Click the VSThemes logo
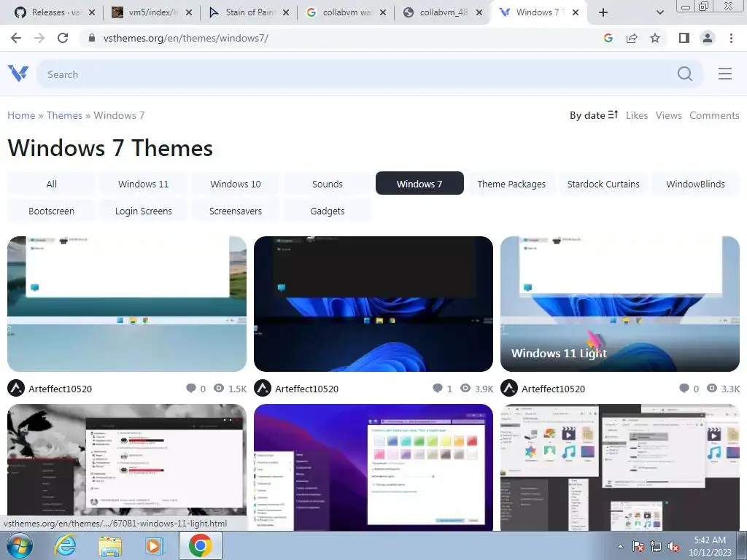Image resolution: width=747 pixels, height=560 pixels. pos(18,74)
